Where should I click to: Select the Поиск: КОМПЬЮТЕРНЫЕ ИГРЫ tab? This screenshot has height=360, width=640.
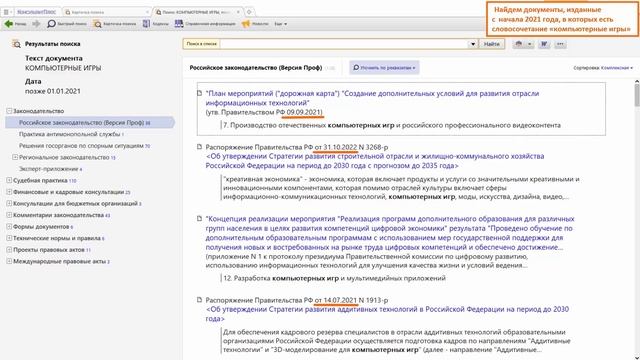pos(198,12)
